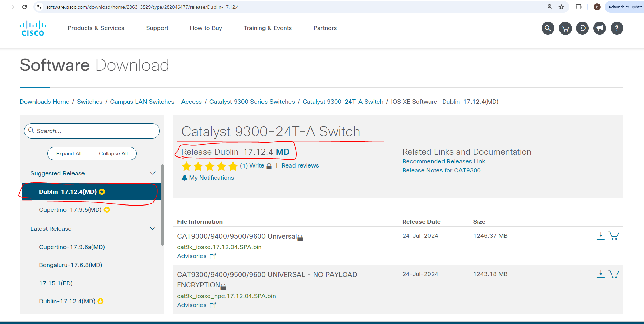Collapse the Latest Release section chevron
644x324 pixels.
click(152, 228)
